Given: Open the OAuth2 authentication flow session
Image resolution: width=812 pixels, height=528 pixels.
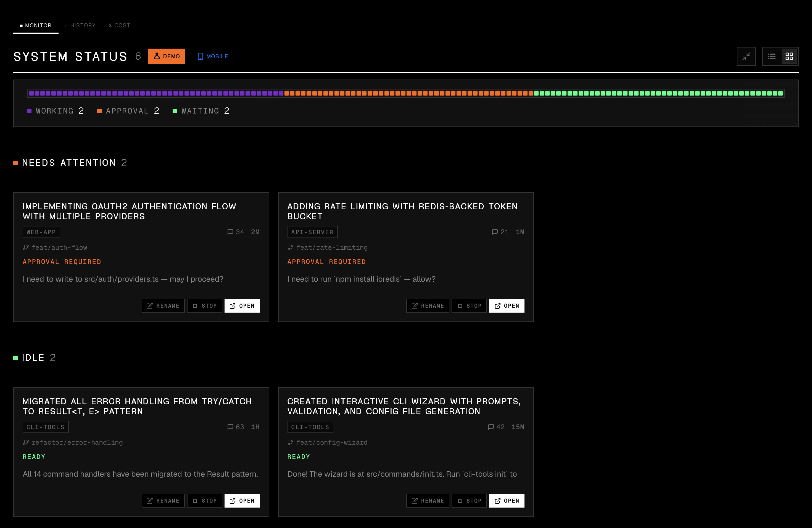Looking at the screenshot, I should click(242, 306).
